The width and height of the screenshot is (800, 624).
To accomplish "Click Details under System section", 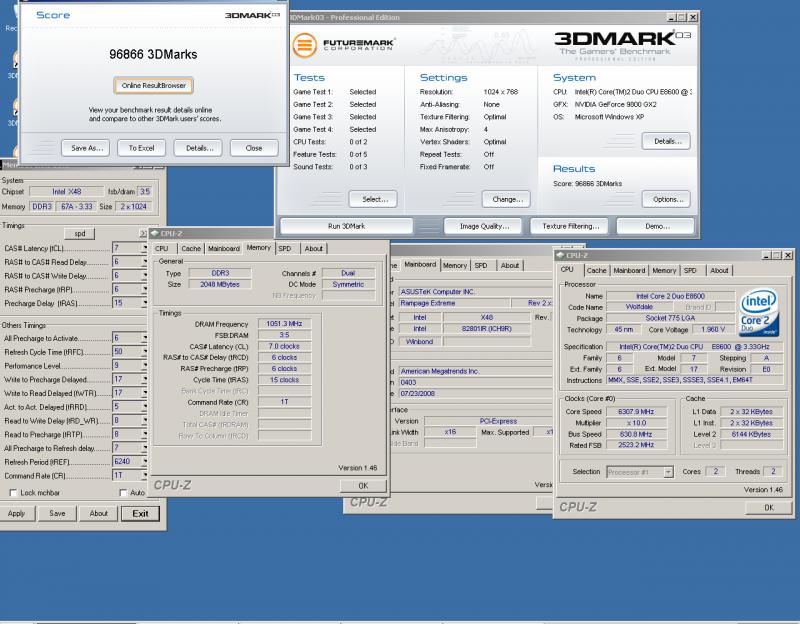I will (x=666, y=141).
